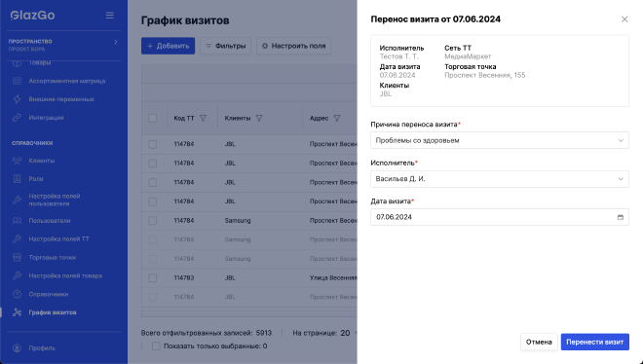Image resolution: width=643 pixels, height=364 pixels.
Task: Click the Пользователи users icon
Action: click(17, 220)
